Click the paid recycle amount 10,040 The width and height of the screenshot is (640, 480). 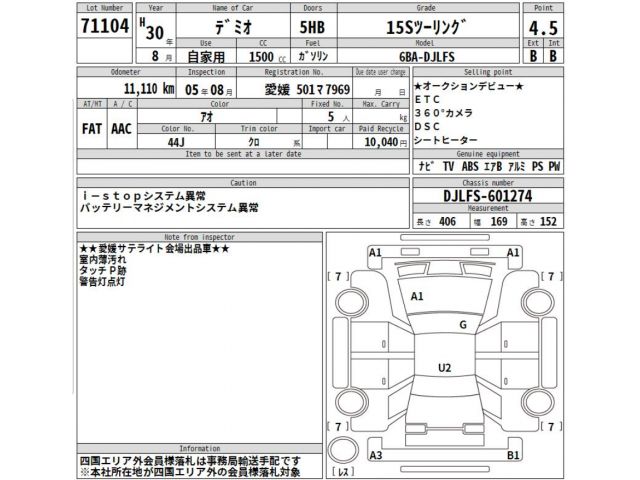[x=381, y=142]
